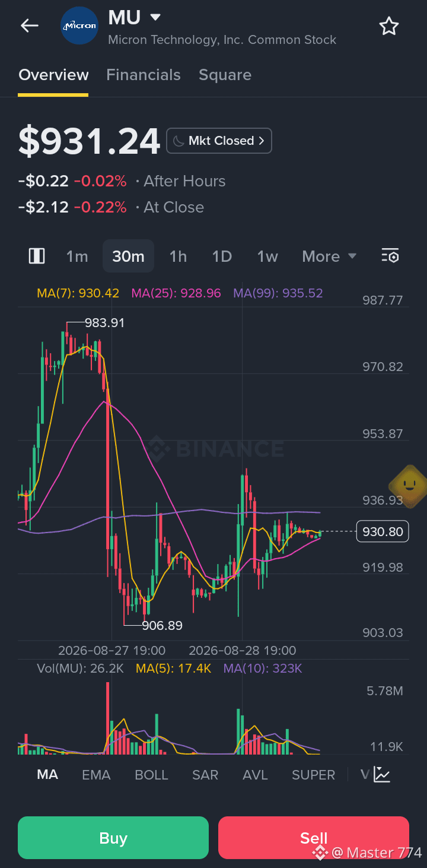The height and width of the screenshot is (868, 427).
Task: Tap the floating smiley mascot icon
Action: coord(408,485)
